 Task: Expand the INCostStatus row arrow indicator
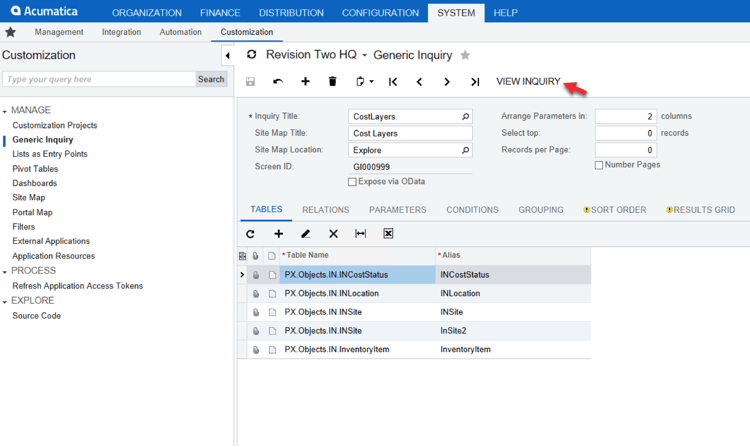coord(242,275)
